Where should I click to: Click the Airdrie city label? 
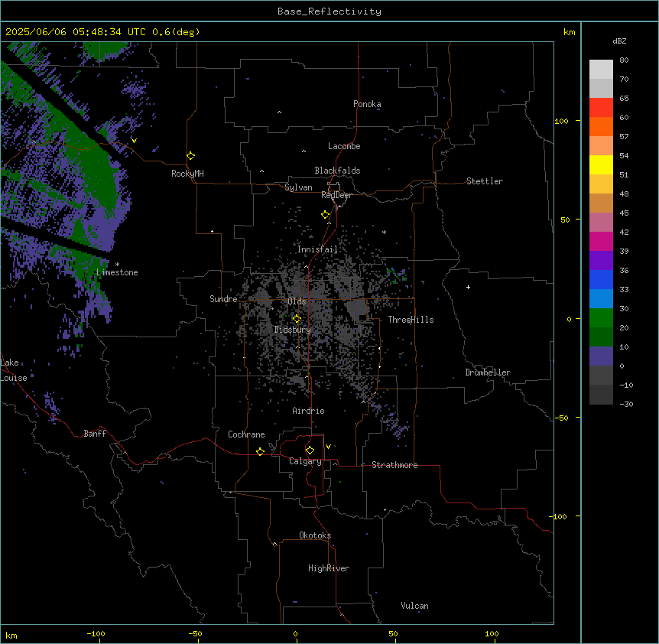tap(309, 411)
